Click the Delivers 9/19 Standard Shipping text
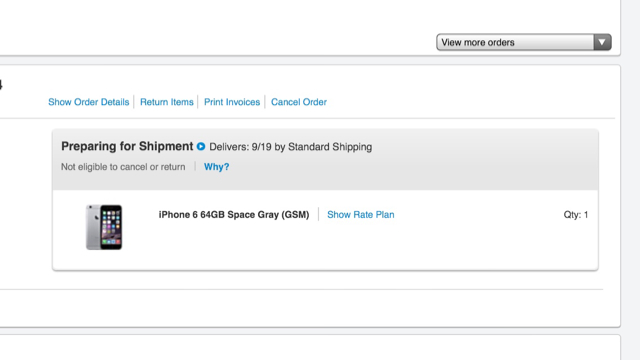This screenshot has width=640, height=360. (291, 147)
